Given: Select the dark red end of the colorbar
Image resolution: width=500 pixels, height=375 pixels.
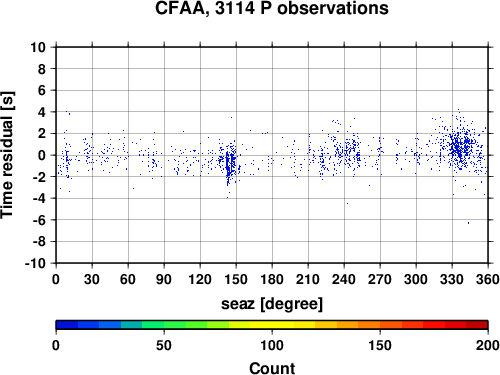Looking at the screenshot, I should (477, 325).
